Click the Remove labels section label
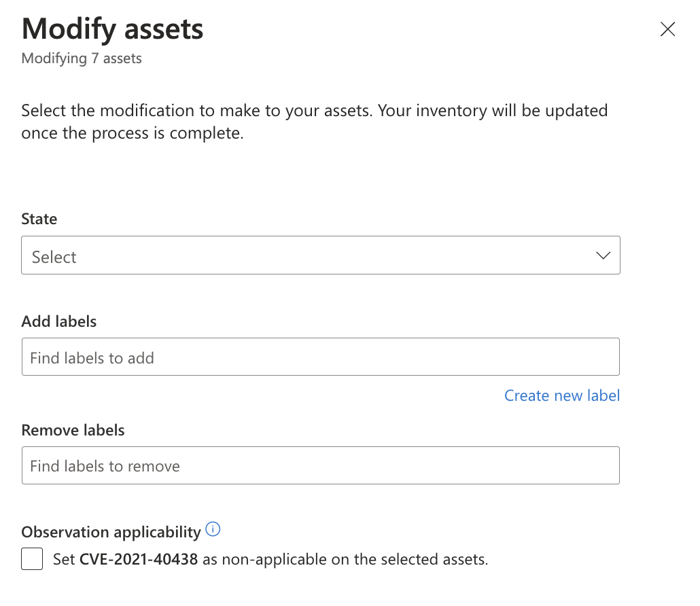 point(73,430)
